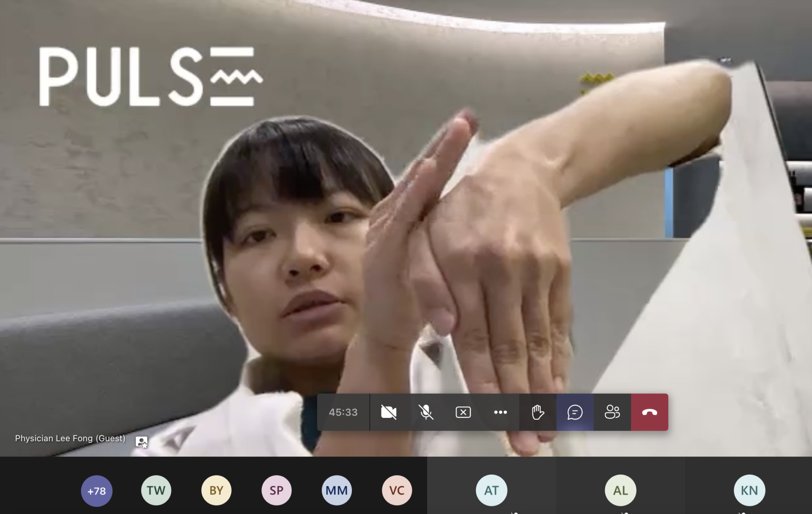The height and width of the screenshot is (514, 812).
Task: Click the presenter badge icon beside name
Action: tap(142, 442)
